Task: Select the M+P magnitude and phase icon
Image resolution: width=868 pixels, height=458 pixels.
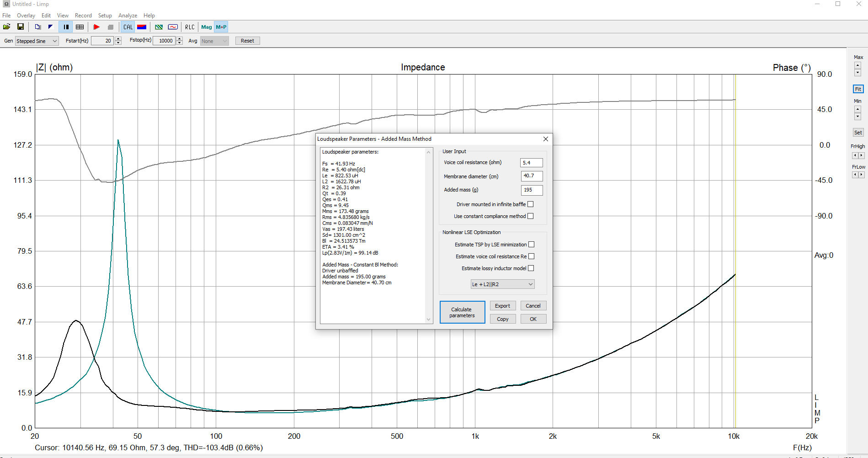Action: tap(221, 27)
